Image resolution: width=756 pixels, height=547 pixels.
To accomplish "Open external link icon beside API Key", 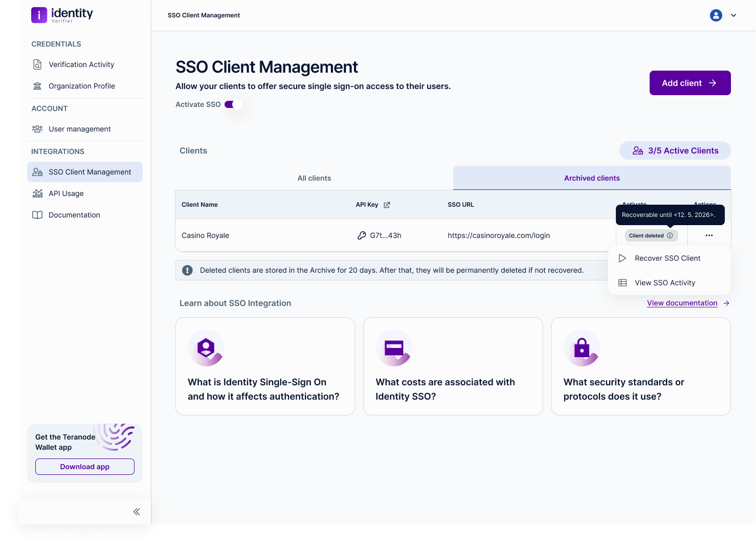I will point(387,205).
